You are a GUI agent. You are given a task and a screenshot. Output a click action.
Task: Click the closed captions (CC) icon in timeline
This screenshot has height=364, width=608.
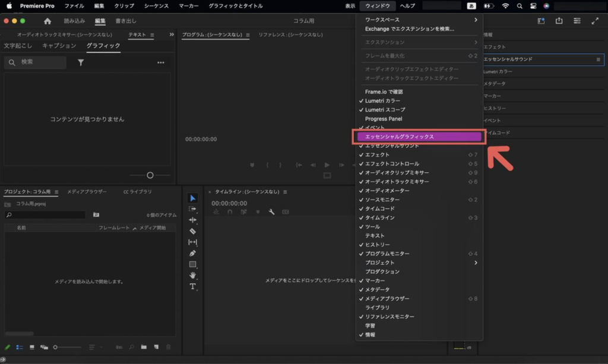(286, 211)
